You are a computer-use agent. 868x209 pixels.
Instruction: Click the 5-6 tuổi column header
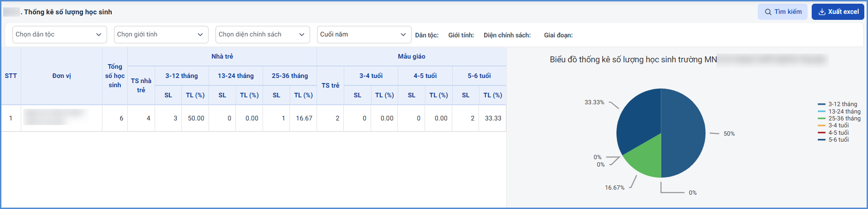[x=479, y=76]
